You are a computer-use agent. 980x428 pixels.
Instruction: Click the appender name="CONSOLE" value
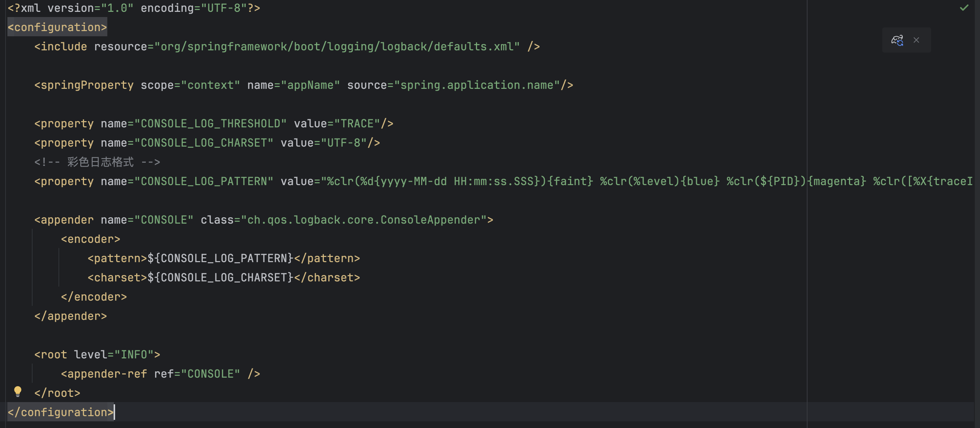pos(164,220)
